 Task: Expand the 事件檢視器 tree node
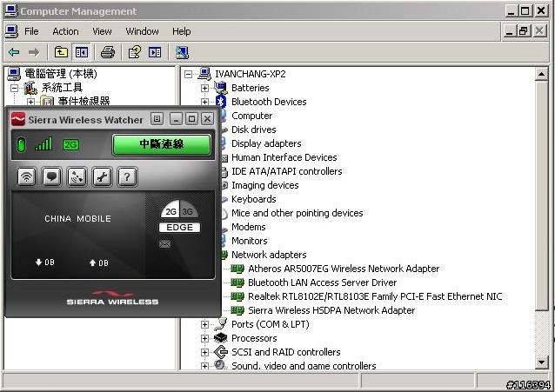click(x=30, y=102)
